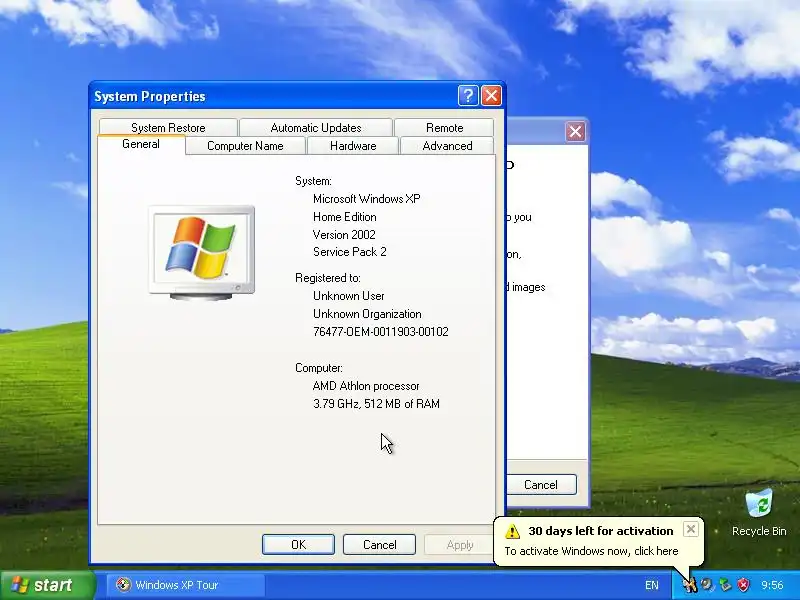Click the EN language bar indicator
Viewport: 800px width, 600px height.
tap(652, 585)
